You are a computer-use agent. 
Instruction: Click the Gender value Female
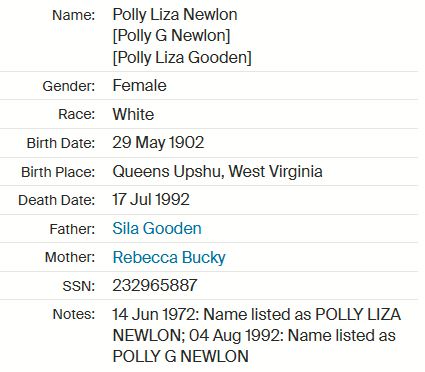point(140,86)
